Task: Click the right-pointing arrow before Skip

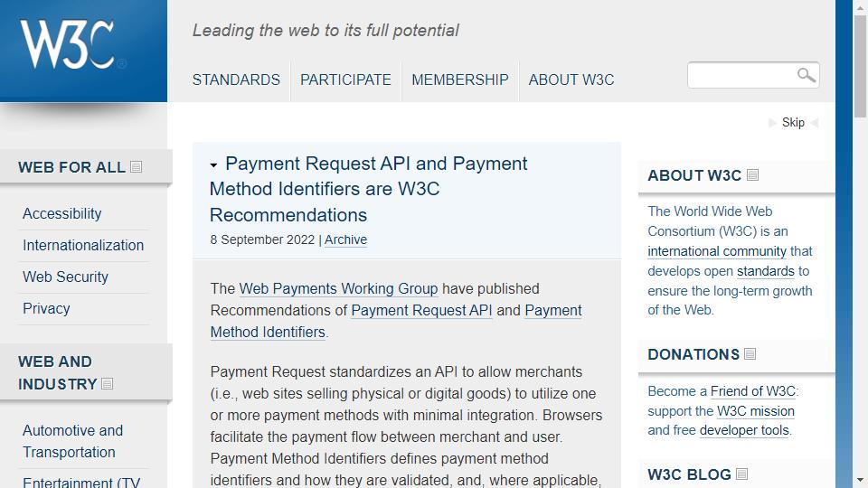Action: 772,123
